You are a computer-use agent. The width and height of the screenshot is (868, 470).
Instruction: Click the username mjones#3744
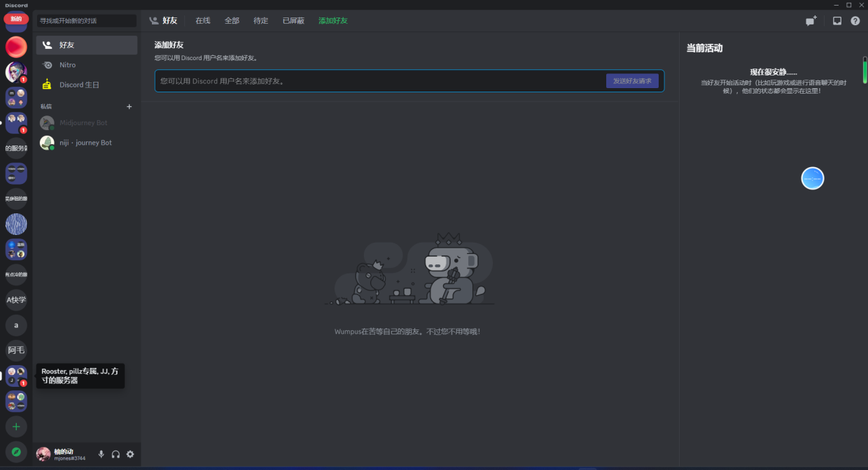70,459
